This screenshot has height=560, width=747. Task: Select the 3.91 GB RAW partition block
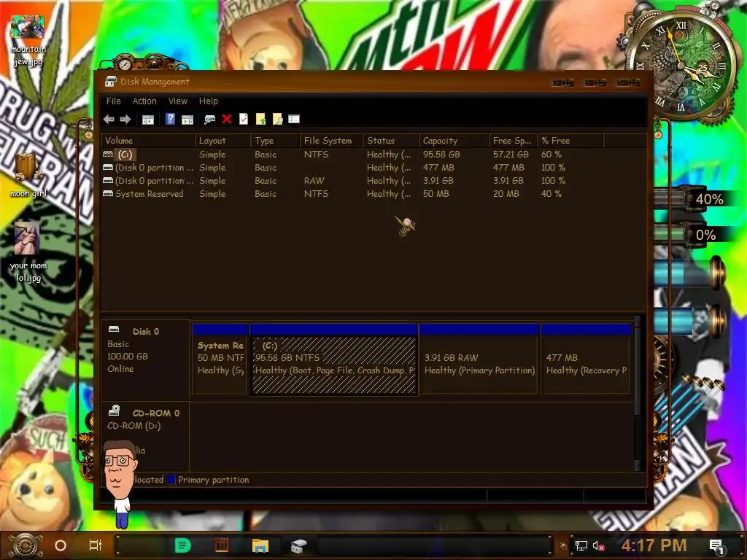click(x=479, y=359)
